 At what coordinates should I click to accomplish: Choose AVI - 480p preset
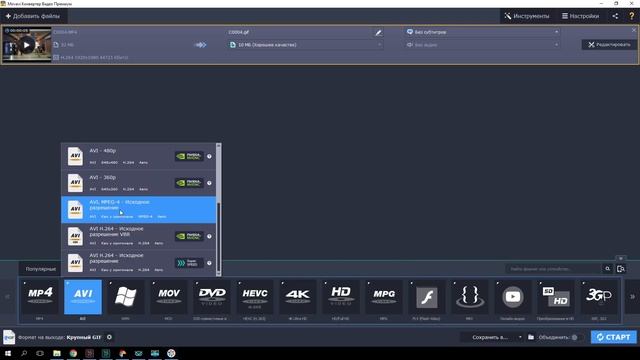[138, 156]
